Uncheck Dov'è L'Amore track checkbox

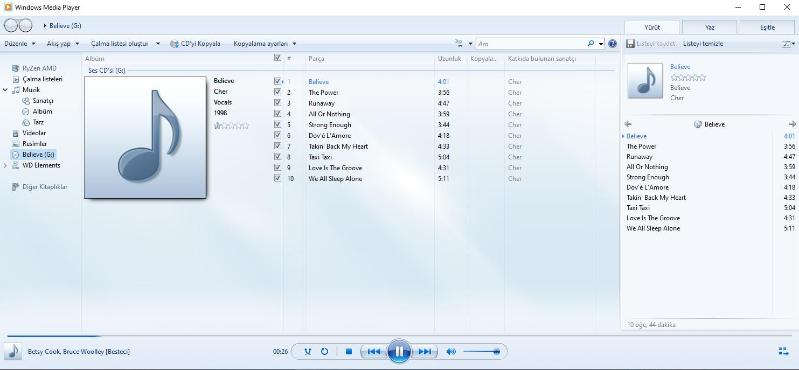click(x=277, y=135)
